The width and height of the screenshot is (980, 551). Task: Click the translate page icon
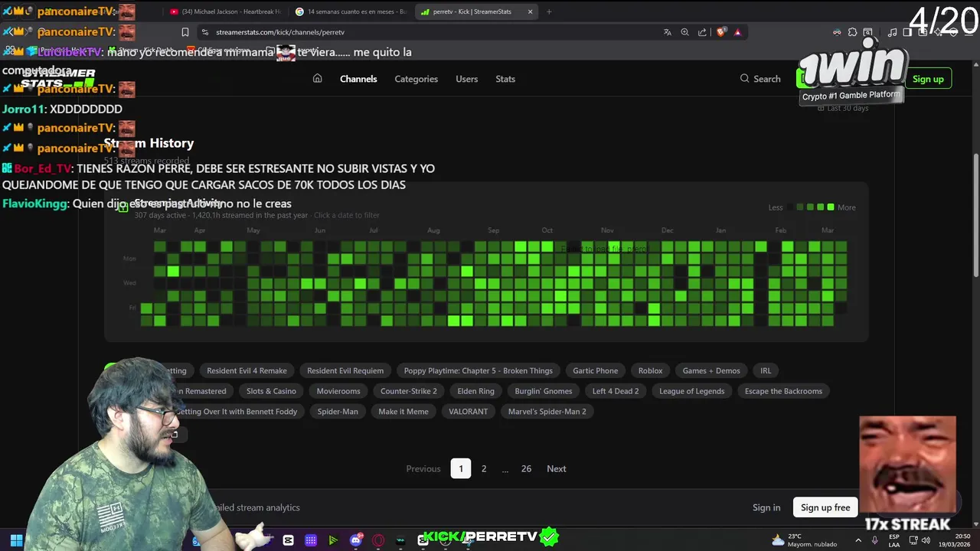point(668,32)
